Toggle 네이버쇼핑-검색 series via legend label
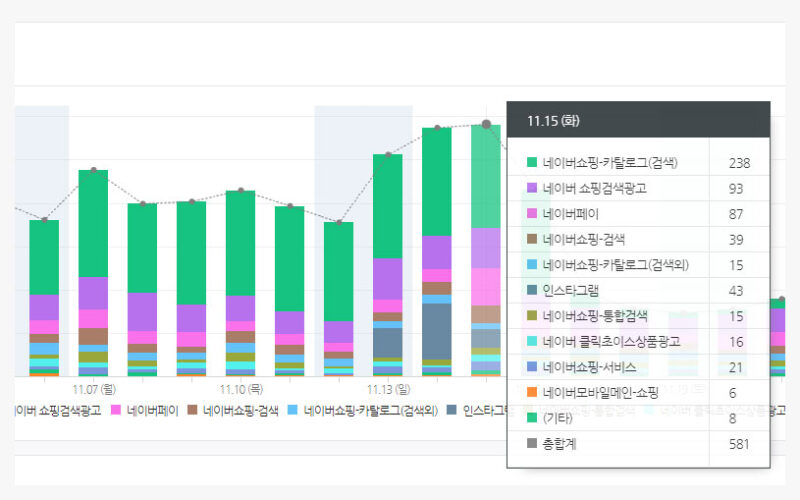This screenshot has height=500, width=800. [x=240, y=410]
